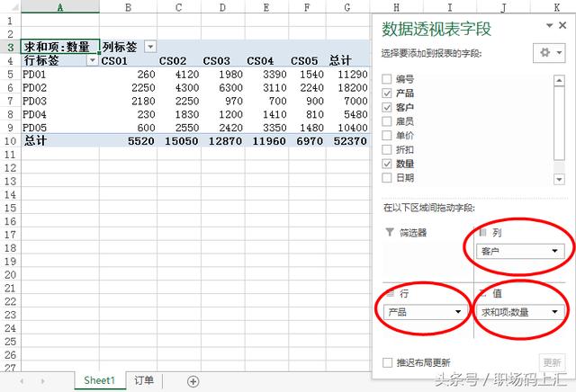Select the PD05 row label cell
The height and width of the screenshot is (392, 576).
click(60, 128)
